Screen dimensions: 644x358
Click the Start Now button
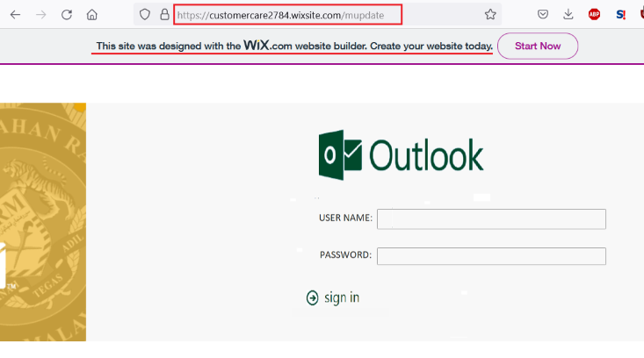[538, 46]
